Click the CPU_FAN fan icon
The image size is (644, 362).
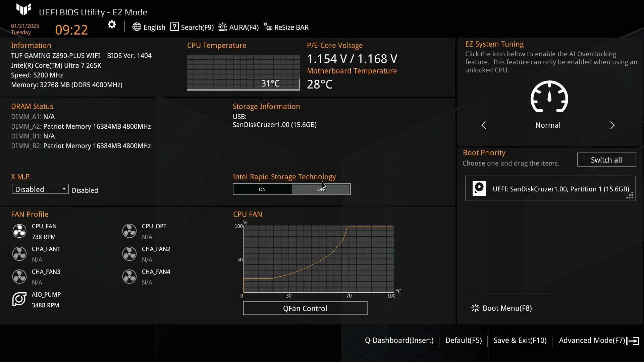(19, 231)
